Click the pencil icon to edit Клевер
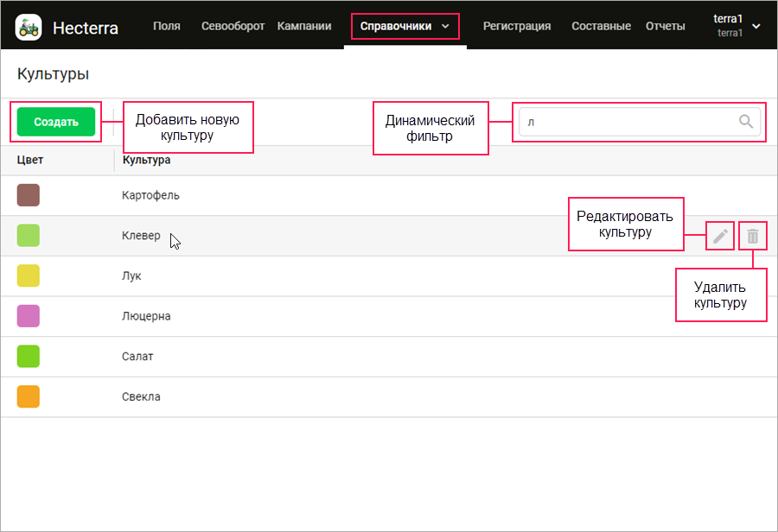The height and width of the screenshot is (532, 778). [x=720, y=236]
